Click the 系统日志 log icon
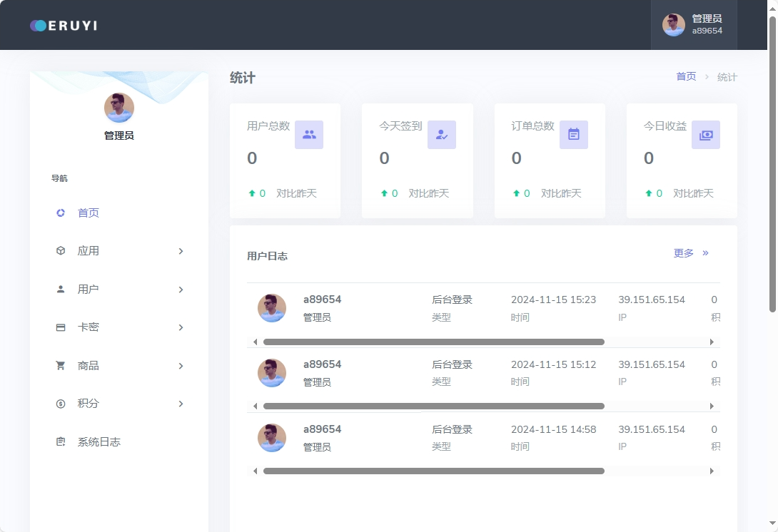 (61, 441)
